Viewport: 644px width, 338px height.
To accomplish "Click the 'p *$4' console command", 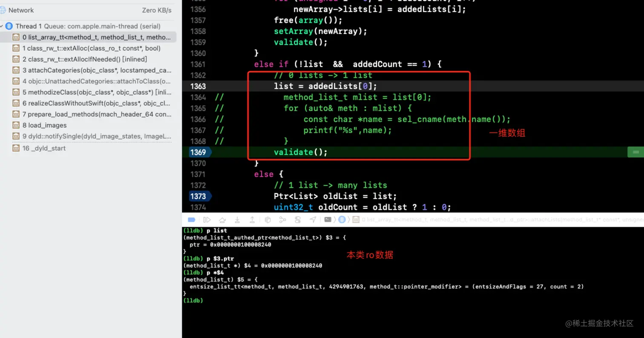I will pos(216,272).
